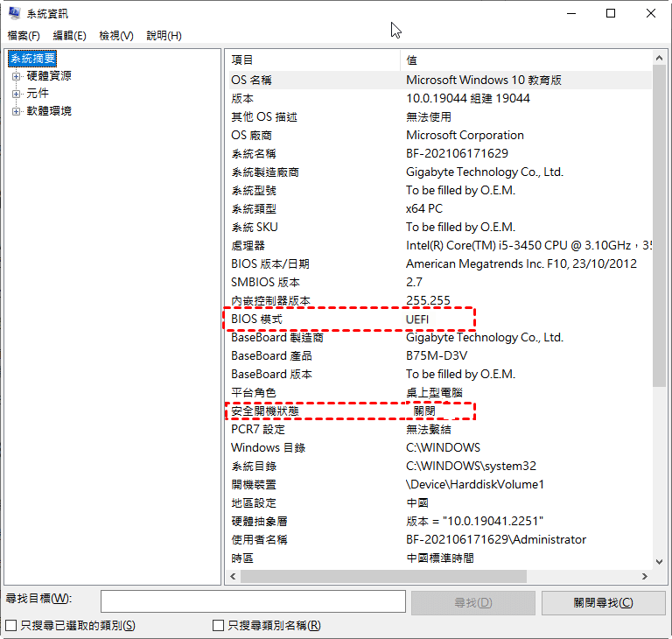This screenshot has width=672, height=639.
Task: Select the 系統摘要 tree node
Action: click(x=32, y=59)
